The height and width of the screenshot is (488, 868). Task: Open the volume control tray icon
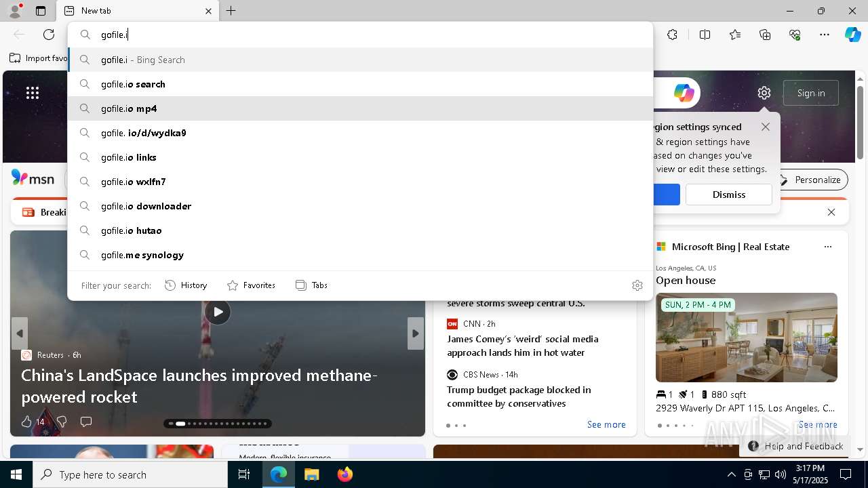tap(780, 474)
